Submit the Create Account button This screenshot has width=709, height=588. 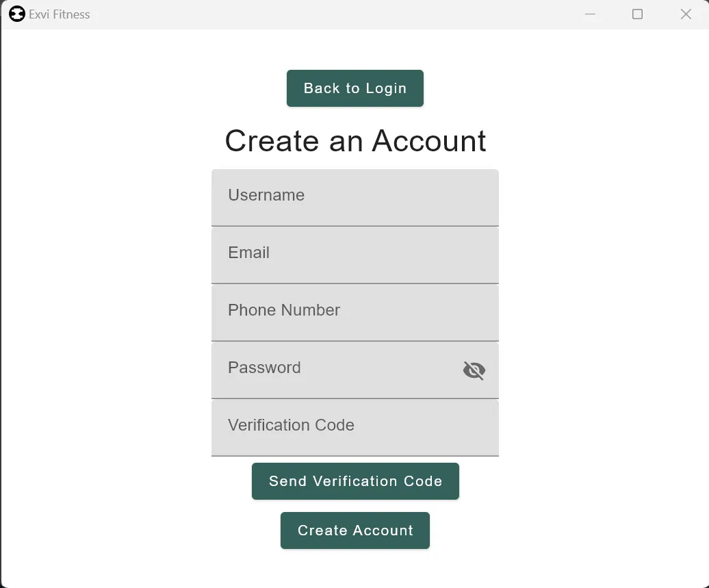355,531
